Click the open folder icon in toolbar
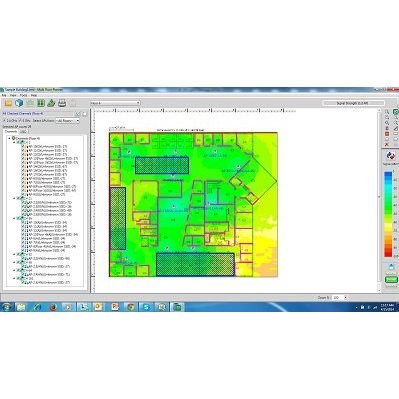399x399 pixels. point(8,103)
